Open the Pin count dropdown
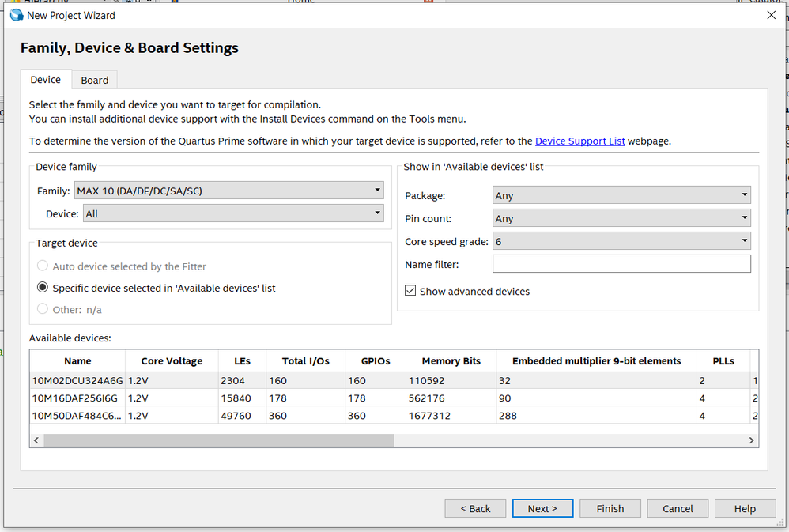Image resolution: width=789 pixels, height=532 pixels. [x=621, y=218]
